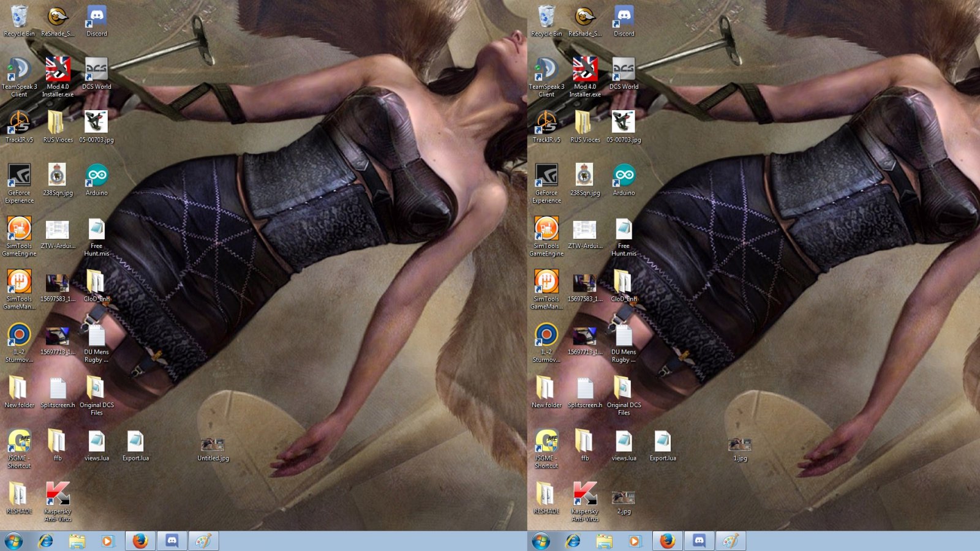This screenshot has height=551, width=980.
Task: Select SimTools GameEngine on left screen
Action: click(x=19, y=237)
